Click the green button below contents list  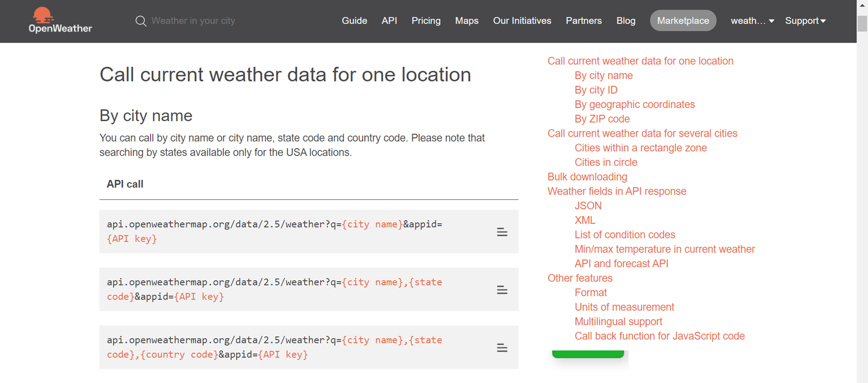coord(588,354)
